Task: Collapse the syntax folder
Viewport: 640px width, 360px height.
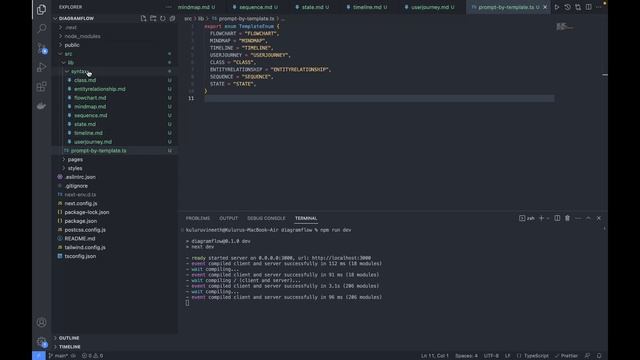Action: [x=79, y=71]
